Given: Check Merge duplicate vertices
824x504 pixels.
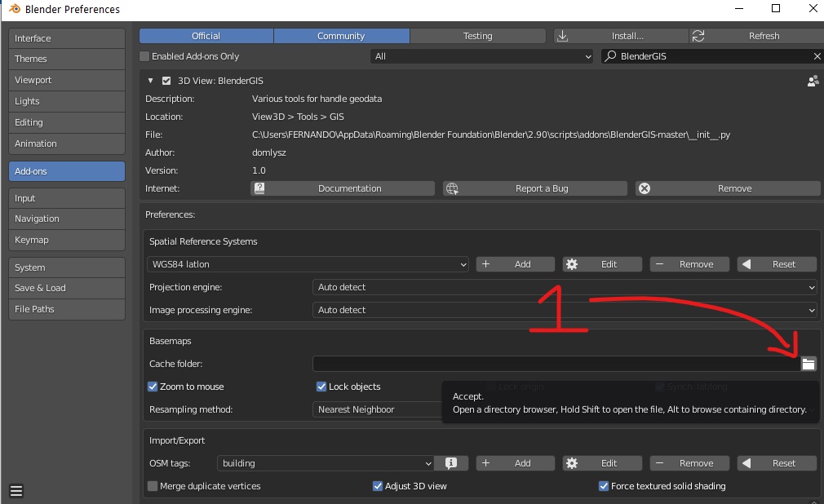Looking at the screenshot, I should coord(153,486).
